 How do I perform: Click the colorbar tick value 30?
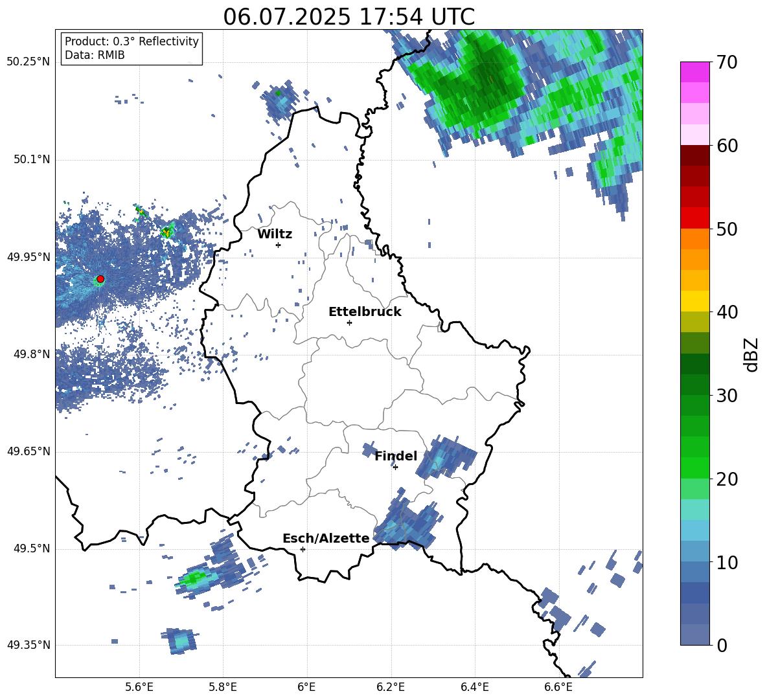(x=727, y=396)
